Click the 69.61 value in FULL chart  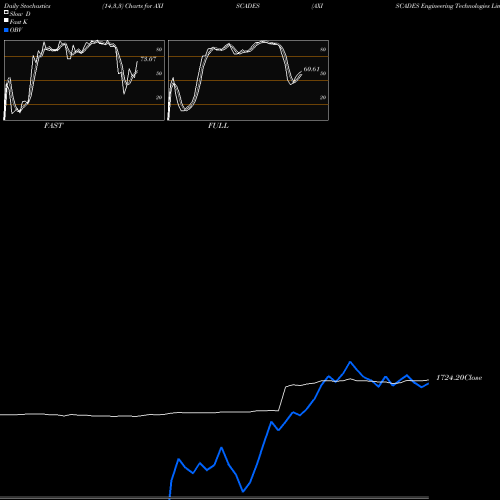(311, 69)
